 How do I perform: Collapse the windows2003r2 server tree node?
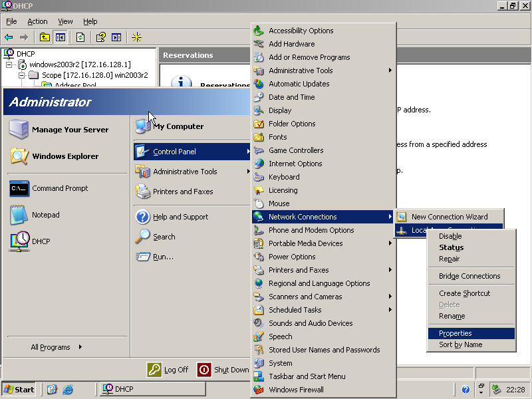10,65
